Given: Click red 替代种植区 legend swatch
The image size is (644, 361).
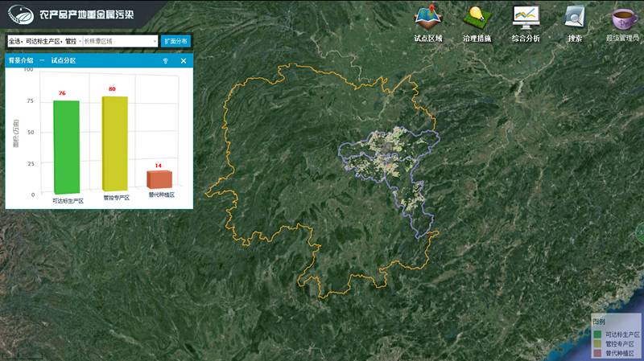Looking at the screenshot, I should click(597, 353).
